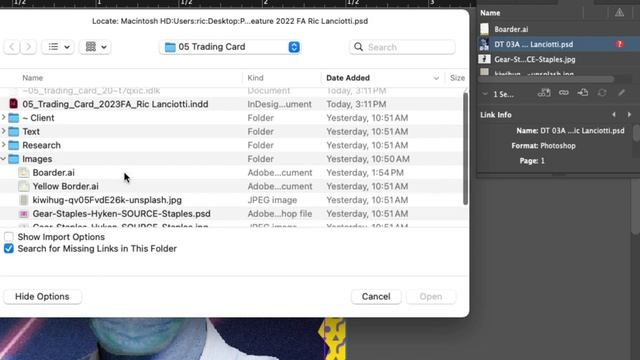Open the icon grouping menu
640x360 pixels.
coord(96,47)
